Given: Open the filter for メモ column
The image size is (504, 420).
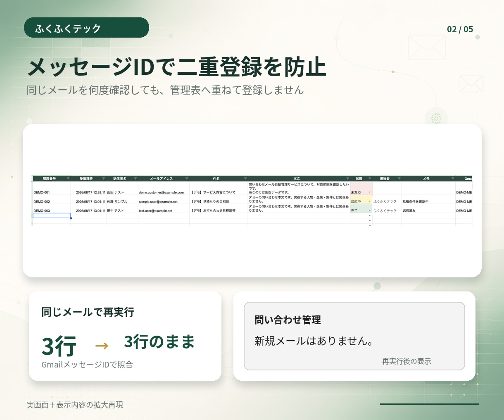Looking at the screenshot, I should pyautogui.click(x=453, y=179).
